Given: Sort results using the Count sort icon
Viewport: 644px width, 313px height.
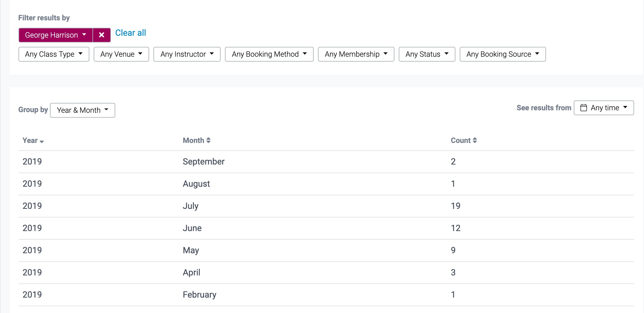Looking at the screenshot, I should [475, 140].
